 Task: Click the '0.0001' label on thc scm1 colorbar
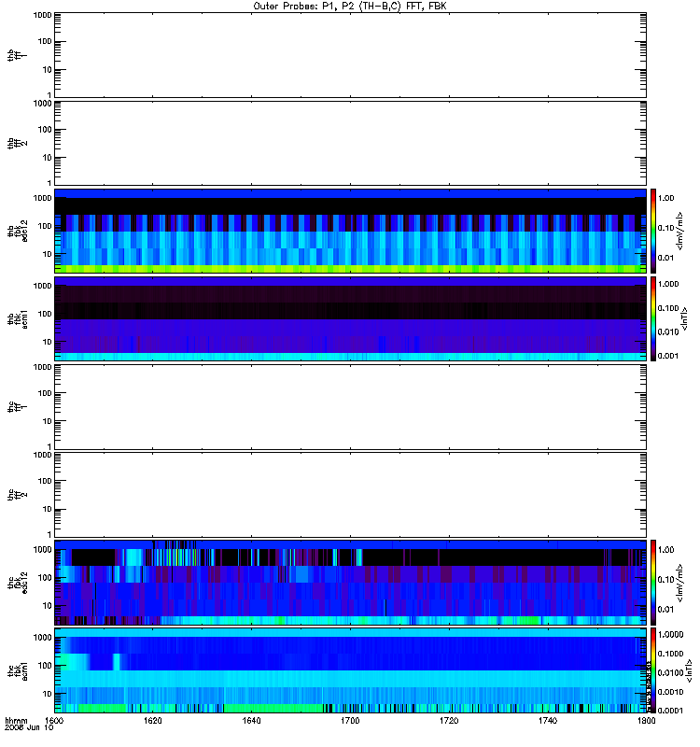(x=670, y=711)
